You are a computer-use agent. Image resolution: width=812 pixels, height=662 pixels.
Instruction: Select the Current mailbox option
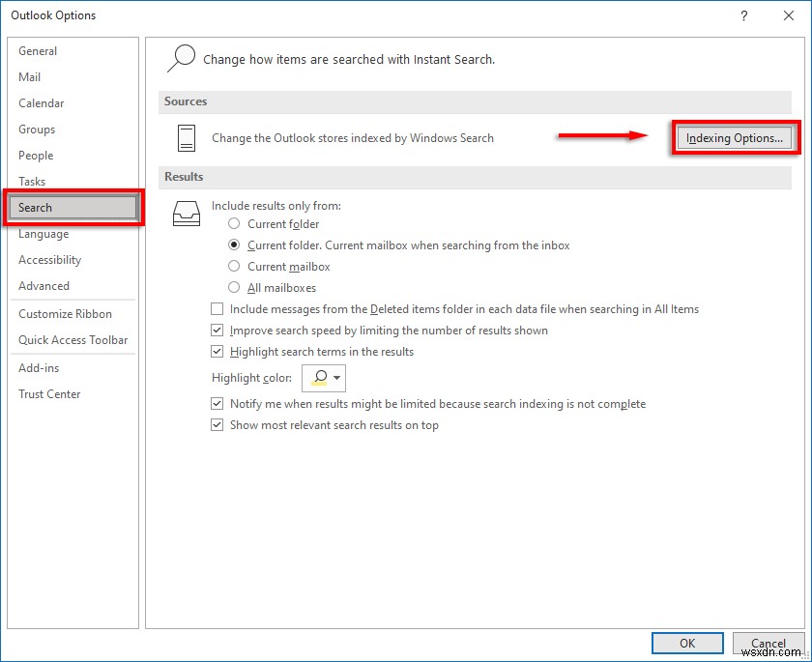pyautogui.click(x=233, y=266)
